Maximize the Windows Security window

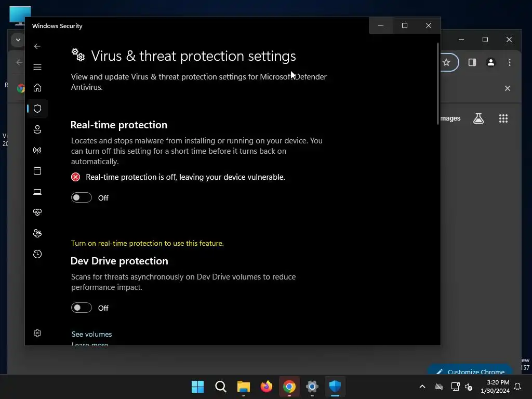point(404,25)
